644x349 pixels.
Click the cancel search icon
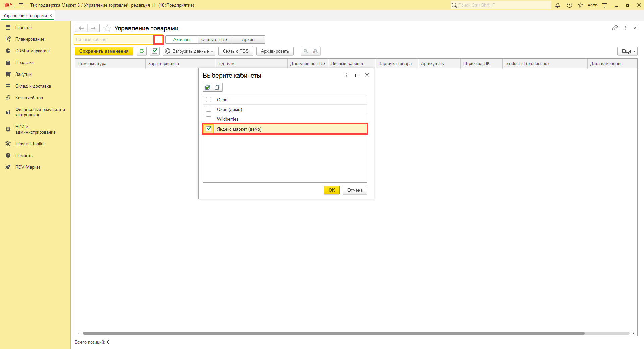315,51
